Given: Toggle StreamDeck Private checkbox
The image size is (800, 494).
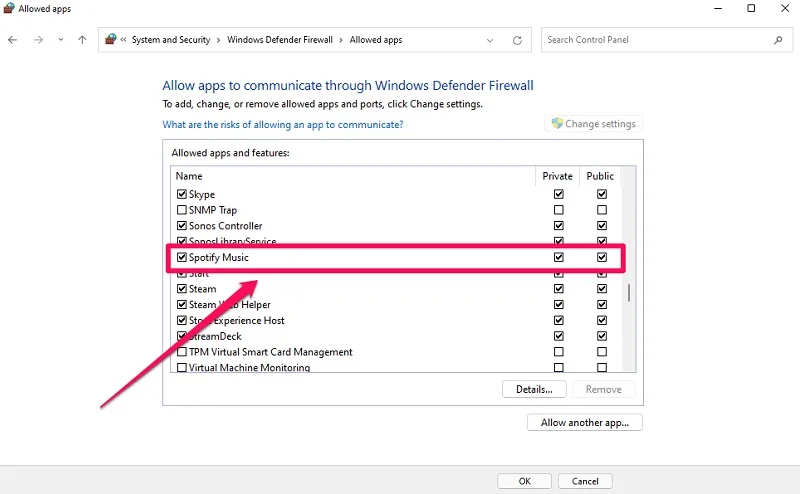Looking at the screenshot, I should pos(559,336).
